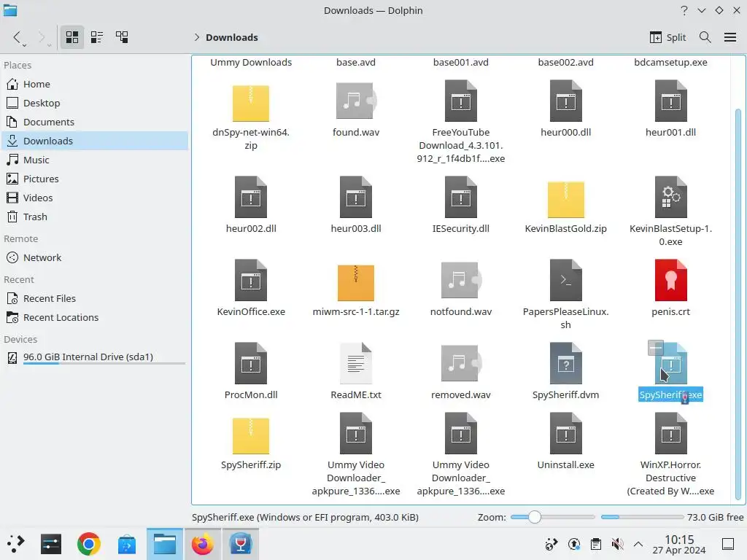Select penis.crt certificate icon
The image size is (747, 560).
pyautogui.click(x=671, y=280)
